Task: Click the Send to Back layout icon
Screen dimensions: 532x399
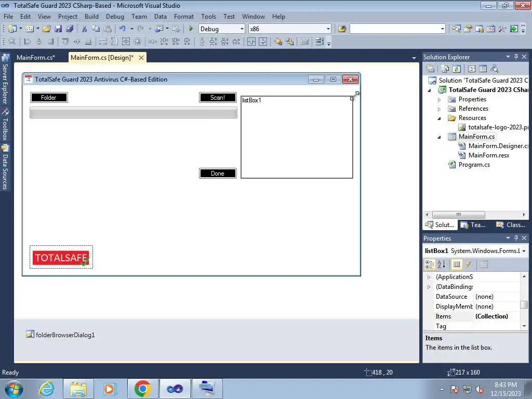Action: (290, 42)
